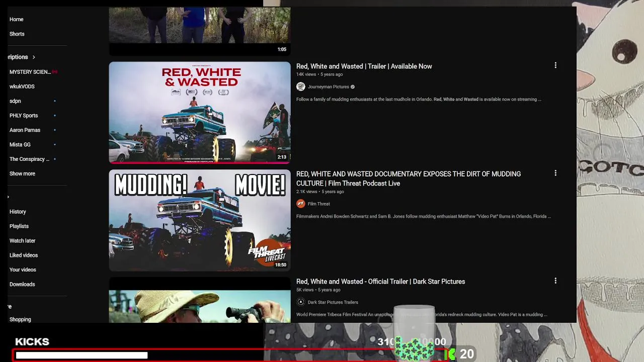The width and height of the screenshot is (644, 362).
Task: Open more options for Journeyman Pictures trailer
Action: point(555,65)
